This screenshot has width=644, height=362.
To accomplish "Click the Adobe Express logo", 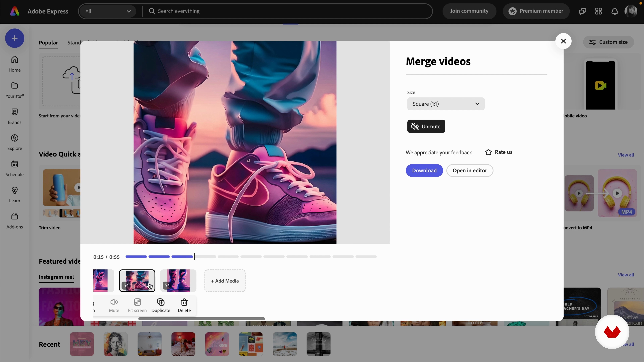I will 14,11.
